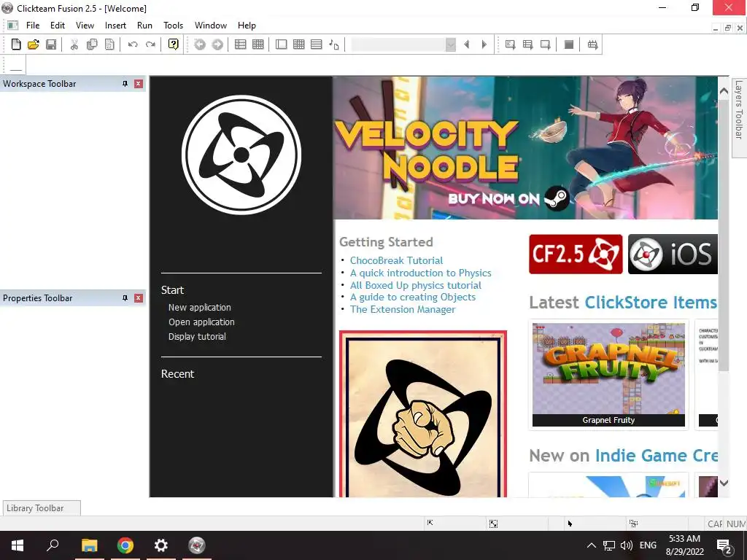Click the New file toolbar icon
This screenshot has height=560, width=747.
coord(16,44)
